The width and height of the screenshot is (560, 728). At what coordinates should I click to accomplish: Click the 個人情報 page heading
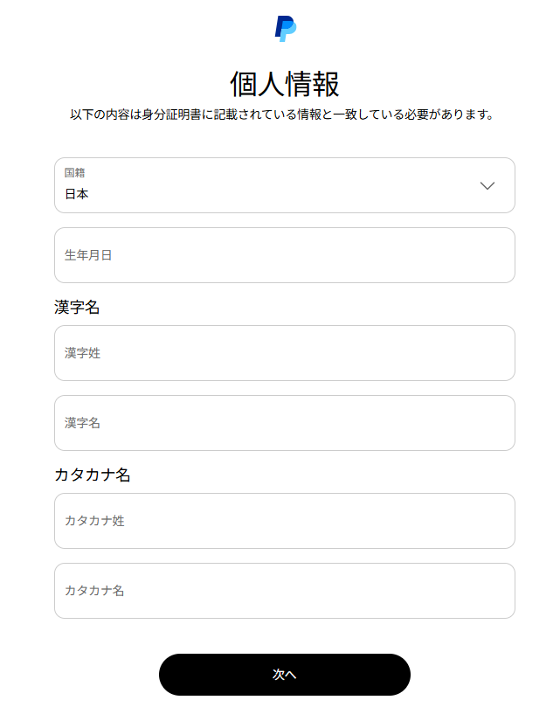pyautogui.click(x=284, y=85)
